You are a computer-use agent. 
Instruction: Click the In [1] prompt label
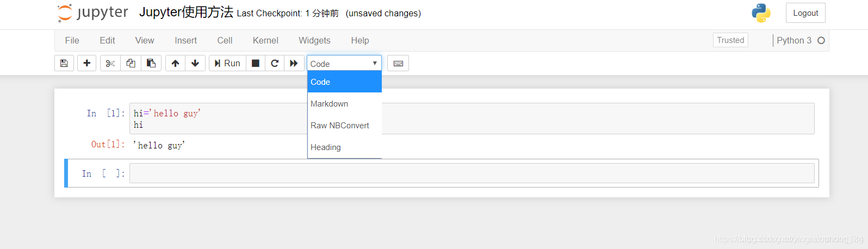[106, 113]
